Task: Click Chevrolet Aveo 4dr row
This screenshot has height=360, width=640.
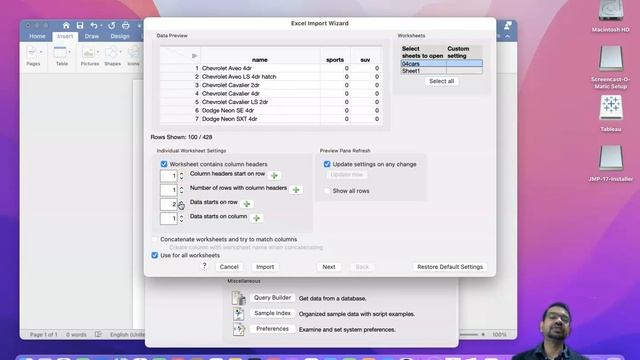Action: [x=270, y=68]
